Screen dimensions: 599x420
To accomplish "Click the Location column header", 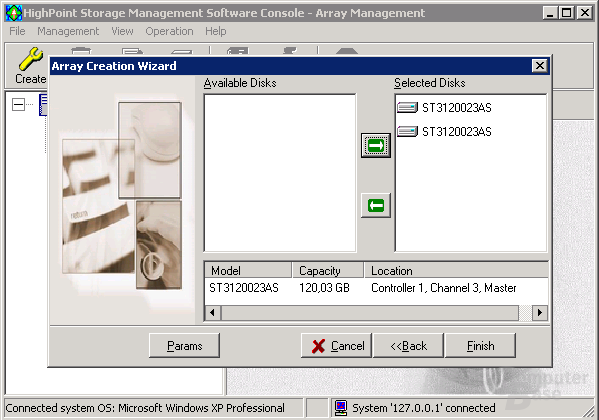I will coord(457,271).
